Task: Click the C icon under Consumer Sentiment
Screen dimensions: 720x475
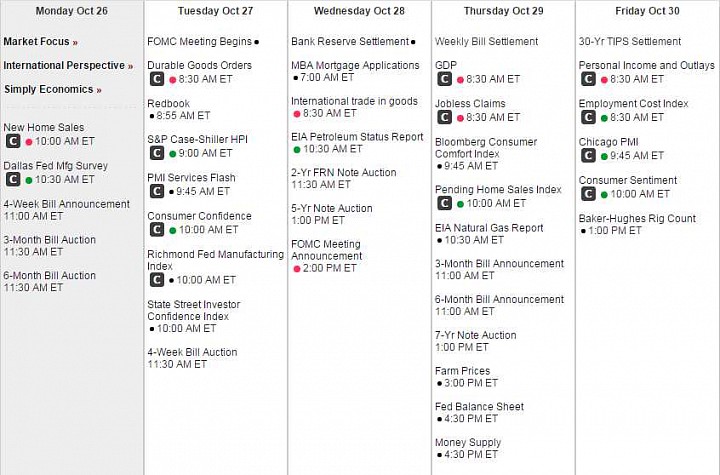Action: (x=588, y=194)
